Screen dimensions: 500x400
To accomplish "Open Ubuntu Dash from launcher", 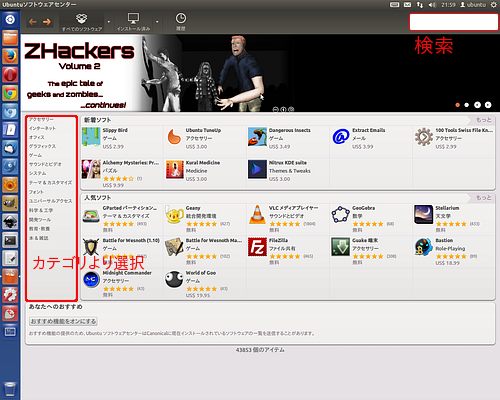I will 10,19.
